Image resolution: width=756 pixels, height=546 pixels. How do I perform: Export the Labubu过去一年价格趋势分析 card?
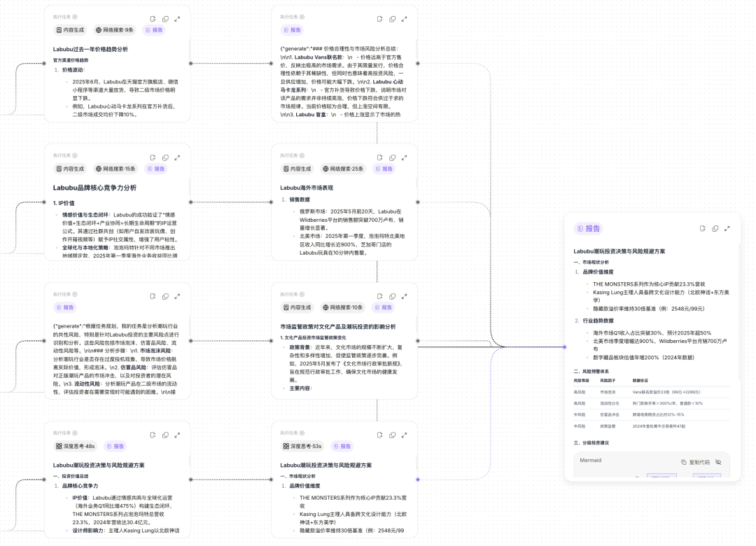(x=153, y=19)
